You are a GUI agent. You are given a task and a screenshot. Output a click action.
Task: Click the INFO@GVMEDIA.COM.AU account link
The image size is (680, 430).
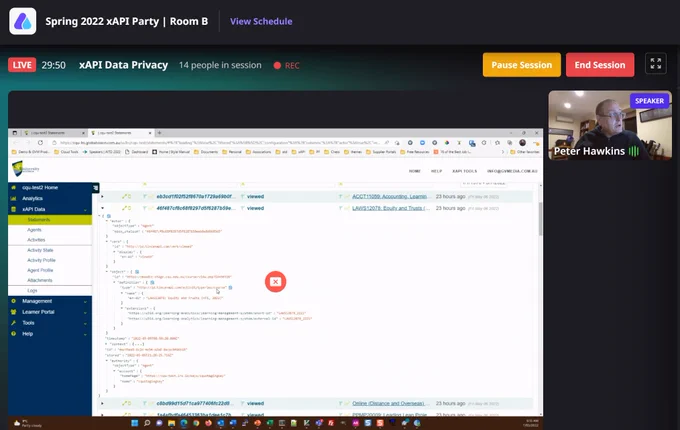click(x=512, y=171)
